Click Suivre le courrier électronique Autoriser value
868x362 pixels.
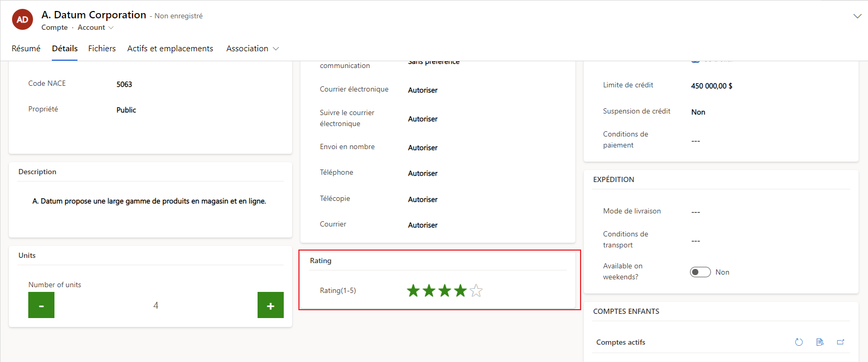click(423, 119)
